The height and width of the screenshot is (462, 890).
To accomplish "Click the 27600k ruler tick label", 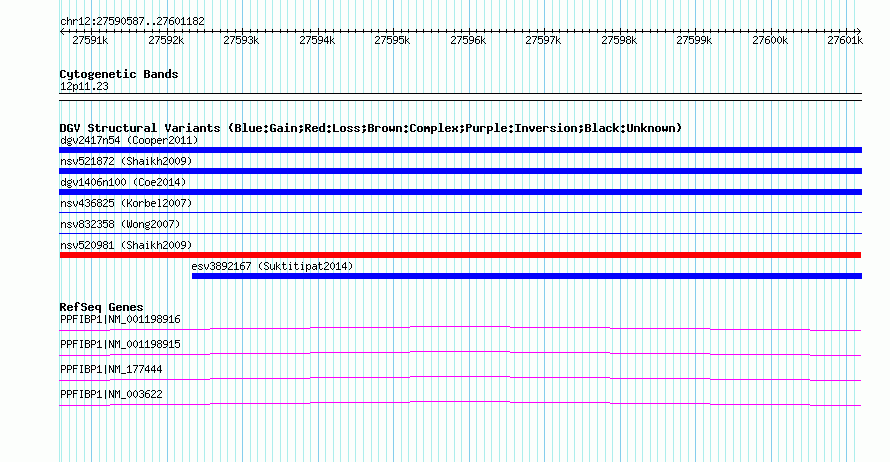I will pos(770,40).
